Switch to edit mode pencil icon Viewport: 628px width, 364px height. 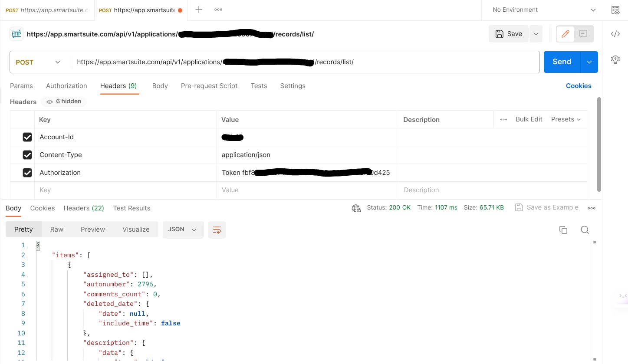pos(566,34)
